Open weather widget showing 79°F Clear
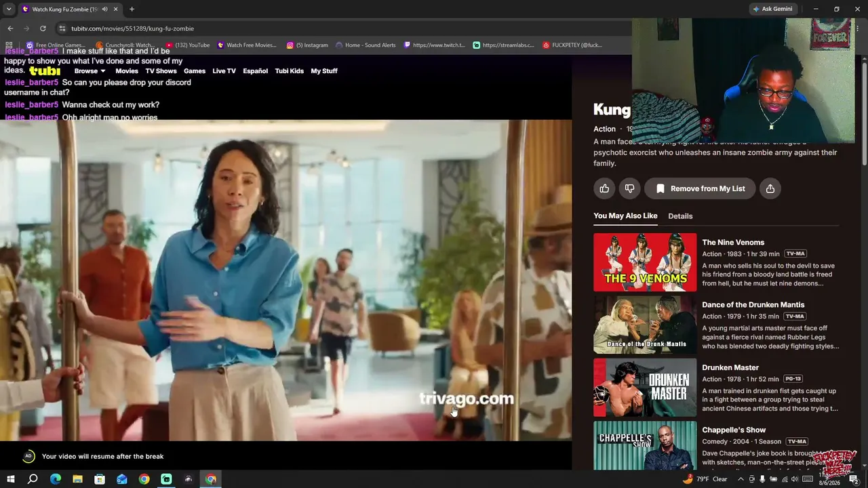This screenshot has height=488, width=868. tap(705, 479)
